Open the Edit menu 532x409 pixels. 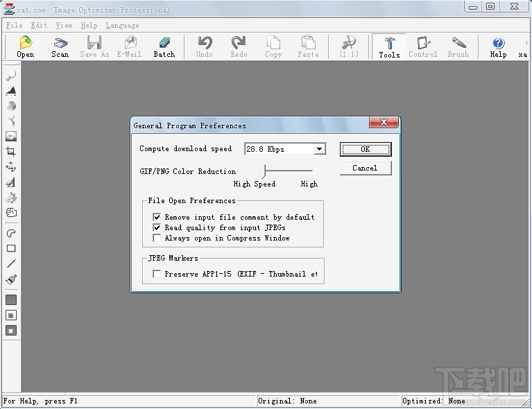pyautogui.click(x=39, y=26)
